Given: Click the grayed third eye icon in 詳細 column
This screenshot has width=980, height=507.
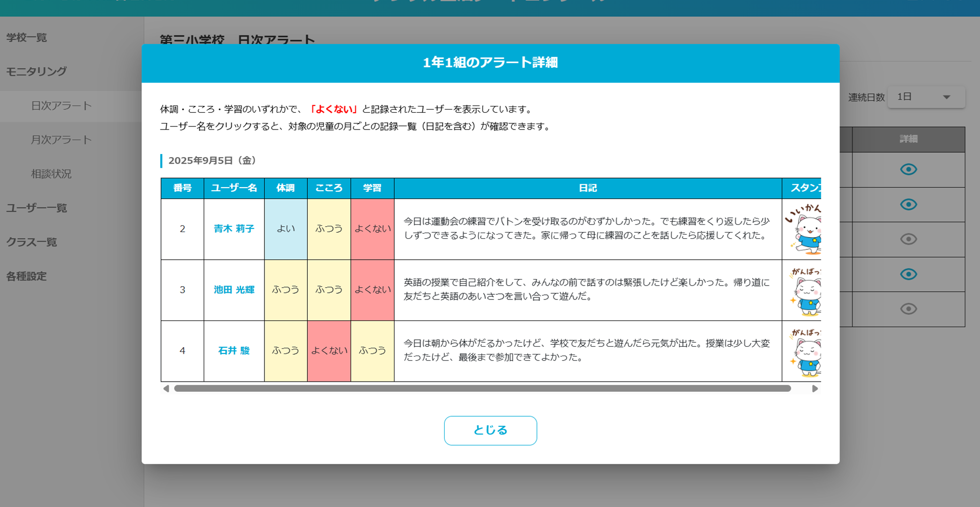Looking at the screenshot, I should click(908, 239).
